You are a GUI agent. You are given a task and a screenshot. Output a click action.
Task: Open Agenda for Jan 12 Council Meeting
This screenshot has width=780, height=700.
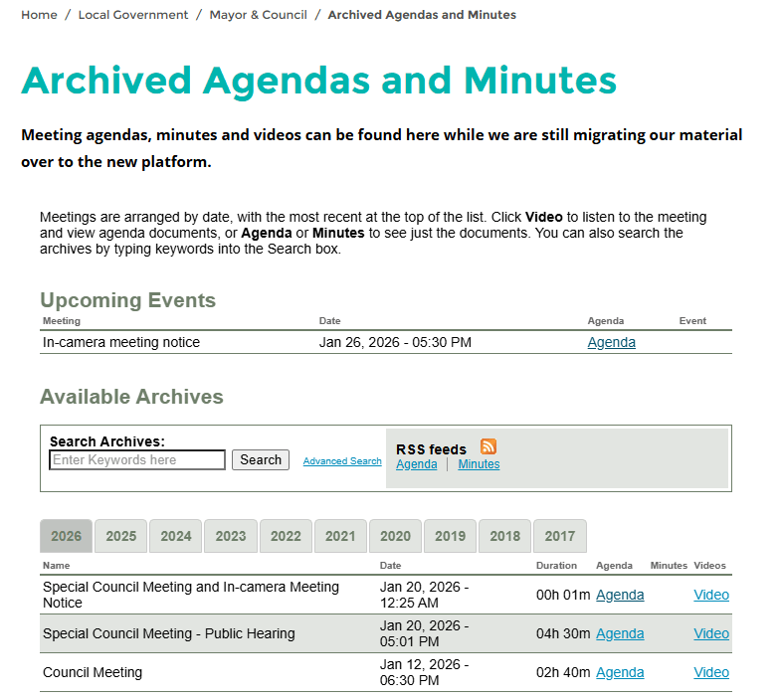[x=620, y=672]
